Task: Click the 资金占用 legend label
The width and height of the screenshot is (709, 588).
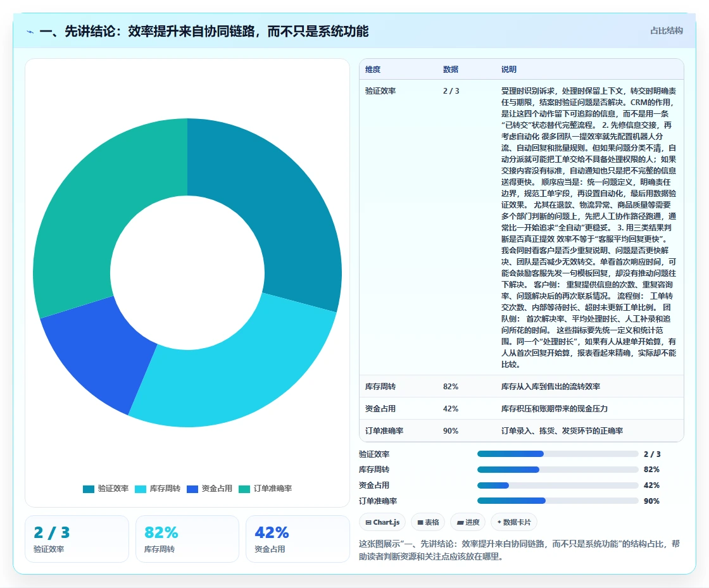Action: tap(216, 489)
